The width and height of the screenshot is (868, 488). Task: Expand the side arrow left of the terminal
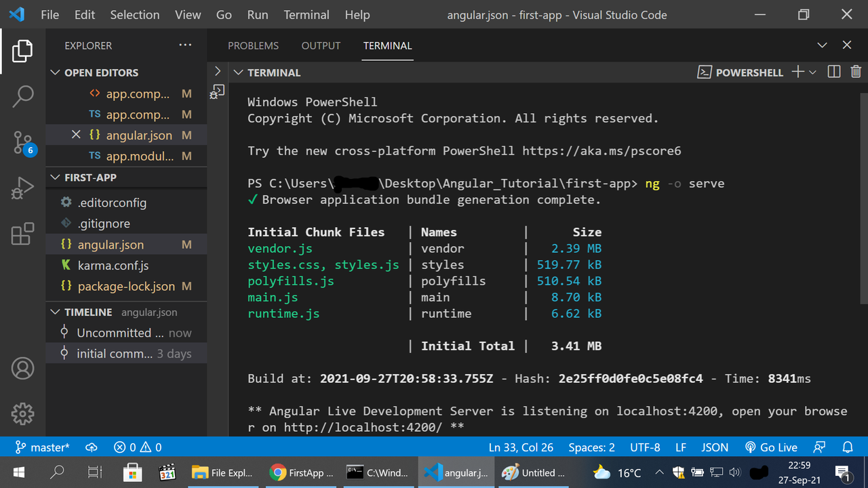(x=218, y=70)
